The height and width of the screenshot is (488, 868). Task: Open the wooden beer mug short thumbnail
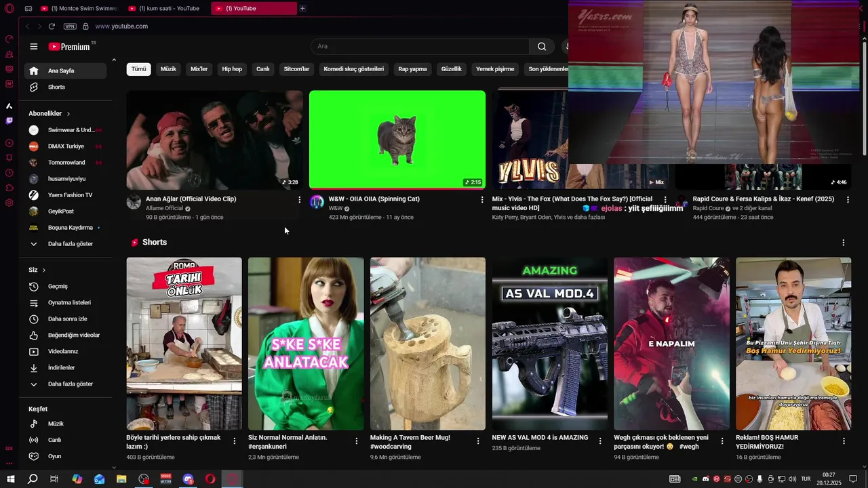[428, 344]
